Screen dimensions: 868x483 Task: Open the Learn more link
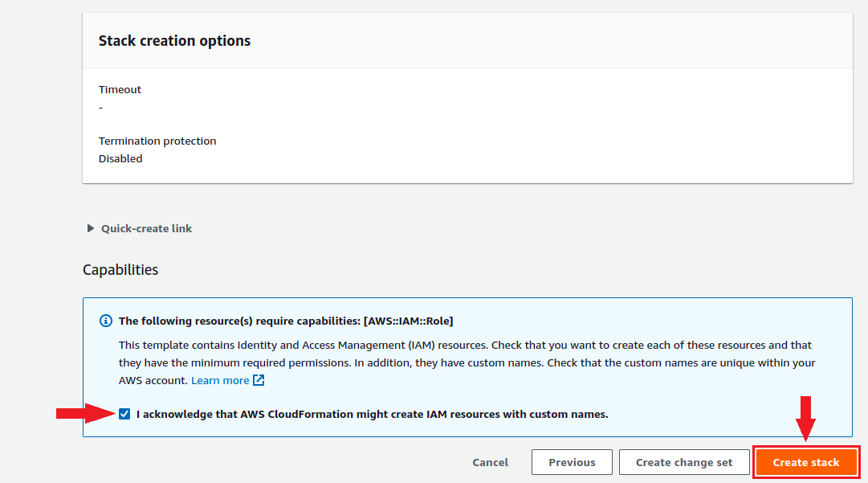click(220, 380)
